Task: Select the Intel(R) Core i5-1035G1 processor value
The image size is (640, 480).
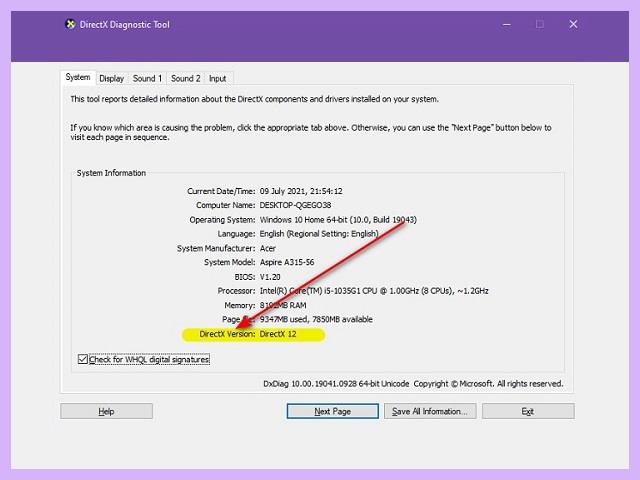Action: pos(374,291)
